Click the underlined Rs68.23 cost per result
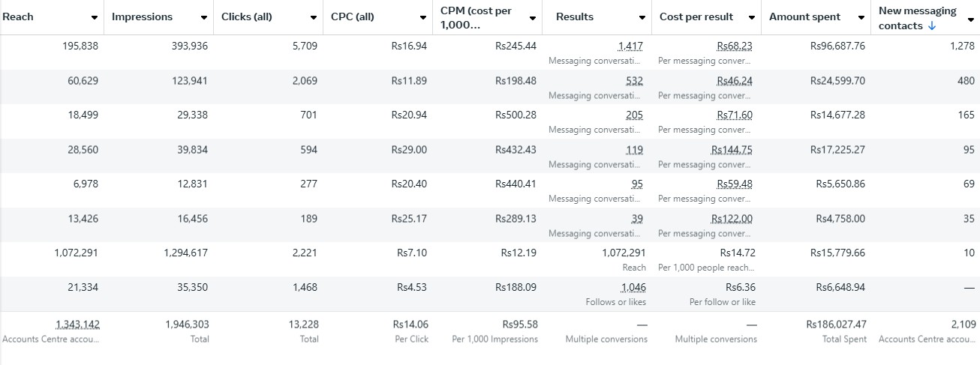980x365 pixels. (734, 46)
